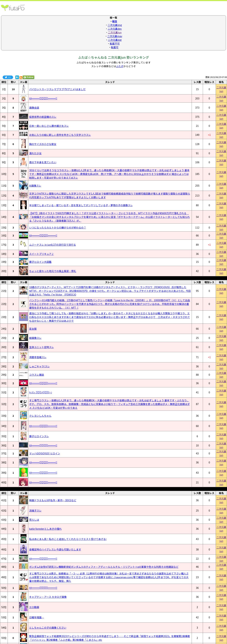The image size is (227, 644).
Task: Click the Twitter tweet button
Action: tap(8, 77)
